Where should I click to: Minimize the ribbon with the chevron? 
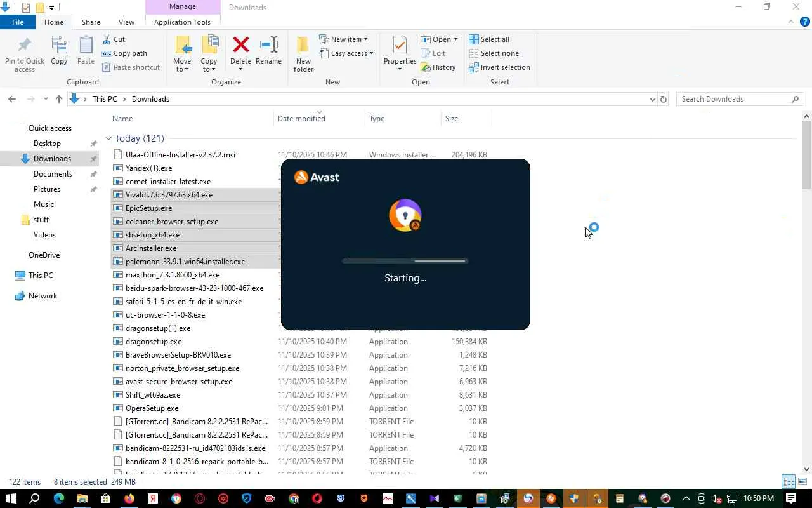(x=790, y=22)
